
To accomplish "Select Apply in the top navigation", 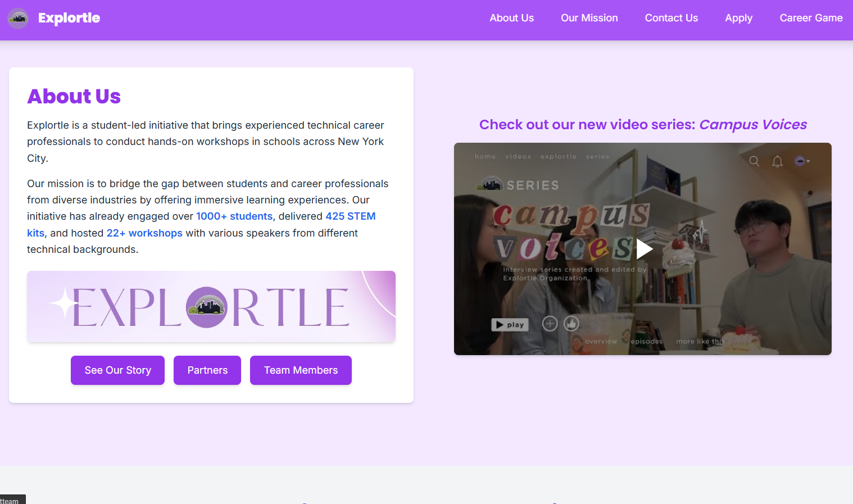I will click(x=738, y=18).
